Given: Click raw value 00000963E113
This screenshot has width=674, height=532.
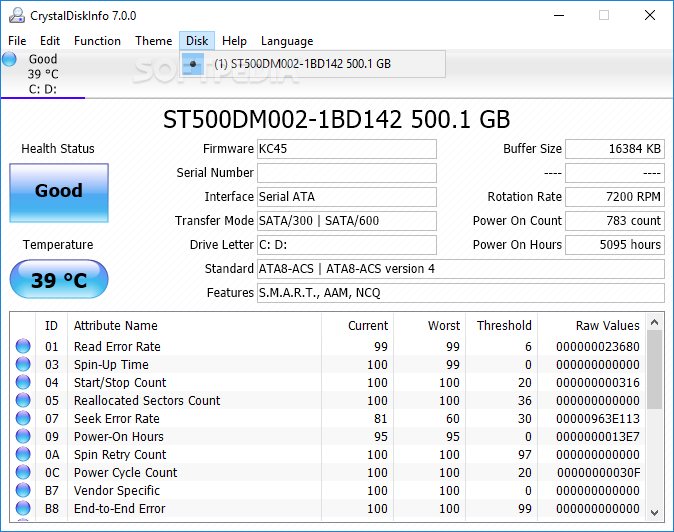Looking at the screenshot, I should (598, 419).
